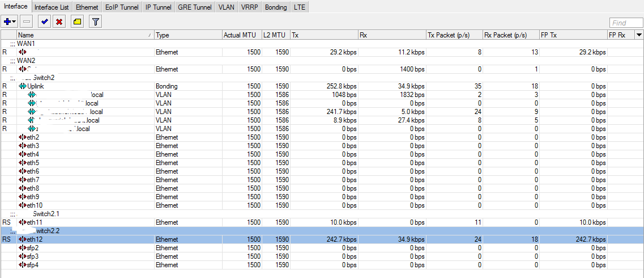Click the eth10 ethernet icon
This screenshot has height=278, width=644.
(23, 205)
